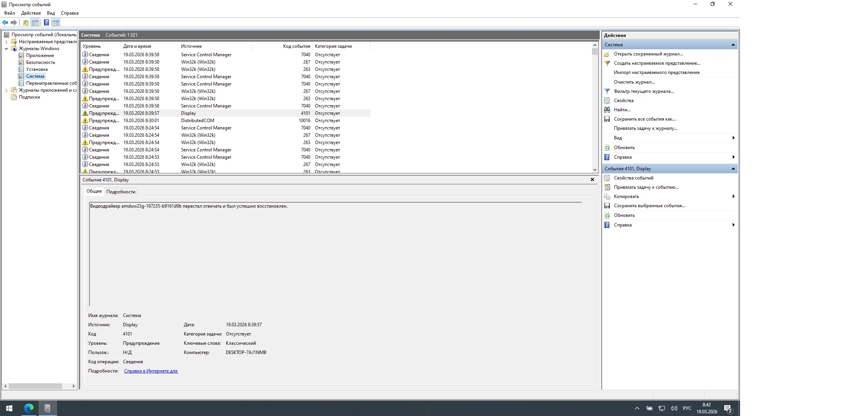Collapse the 'Система' actions section

point(733,45)
